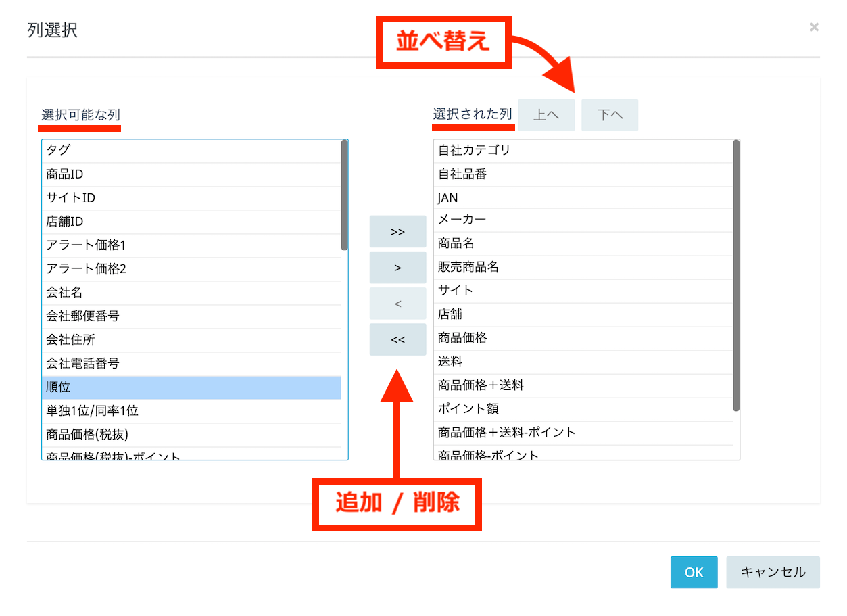847x616 pixels.
Task: Choose アラート価格1 from the available columns
Action: pyautogui.click(x=191, y=245)
